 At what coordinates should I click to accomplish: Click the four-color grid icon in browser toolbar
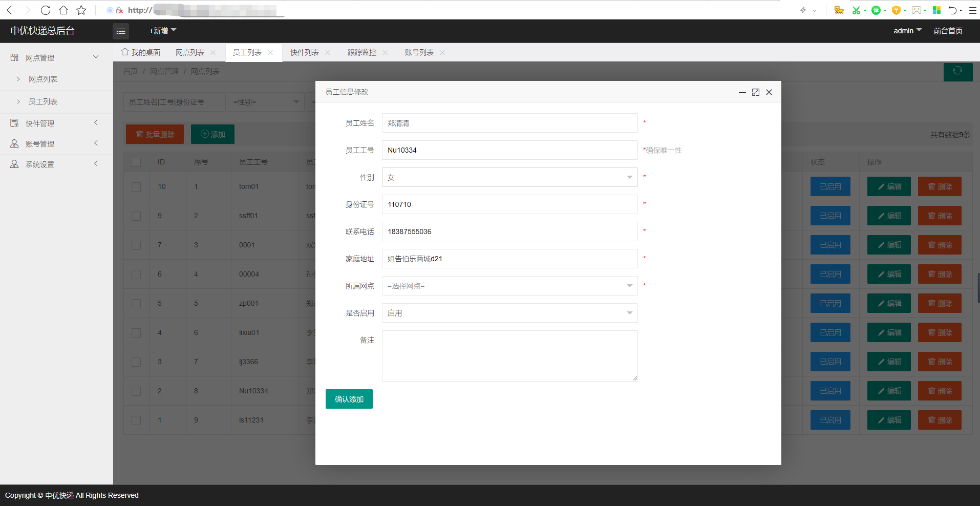click(x=937, y=10)
